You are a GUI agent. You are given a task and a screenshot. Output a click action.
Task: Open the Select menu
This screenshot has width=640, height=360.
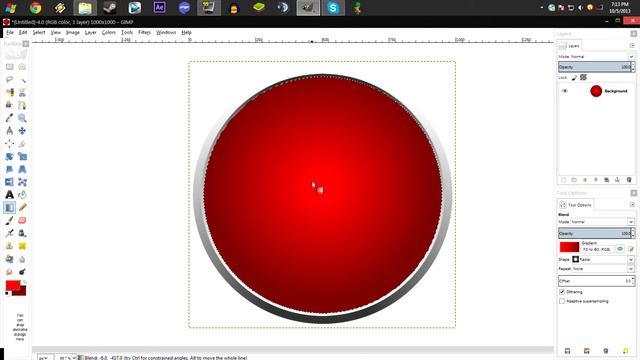[x=39, y=32]
